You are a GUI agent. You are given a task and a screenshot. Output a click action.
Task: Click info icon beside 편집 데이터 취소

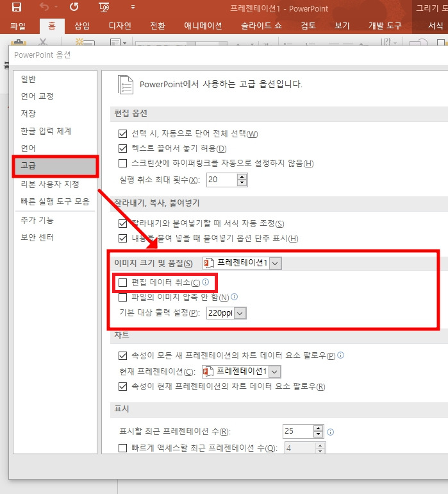click(x=206, y=282)
